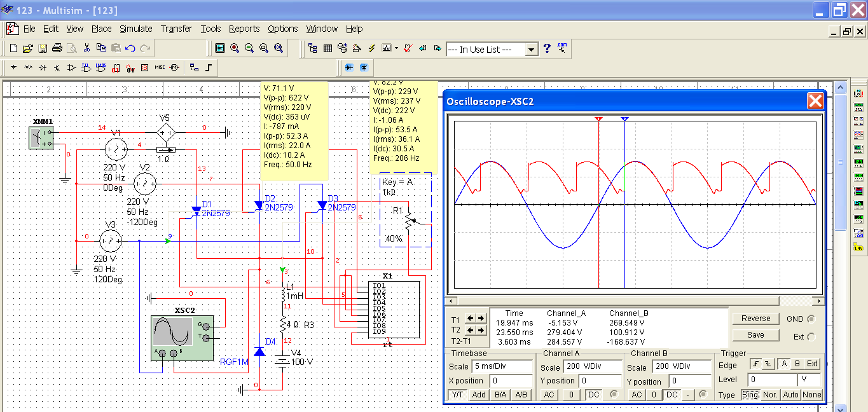Open the Grapher analysis icon
Viewport: 868px width, 412px height.
click(386, 48)
